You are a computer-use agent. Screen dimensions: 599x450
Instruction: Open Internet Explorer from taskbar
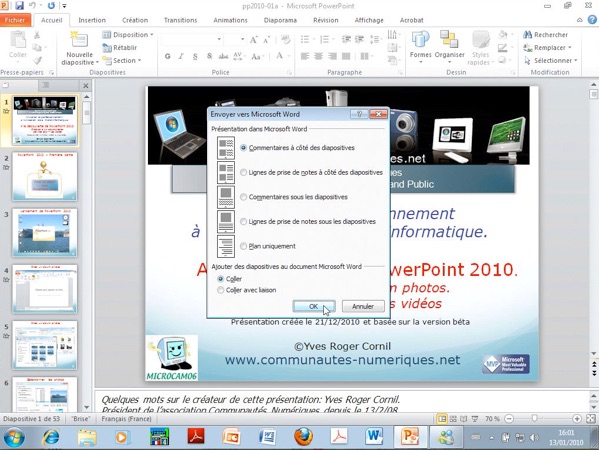(51, 437)
